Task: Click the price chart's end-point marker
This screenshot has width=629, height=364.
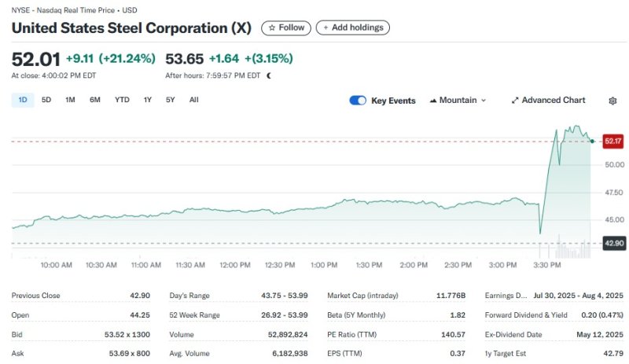Action: (x=591, y=141)
